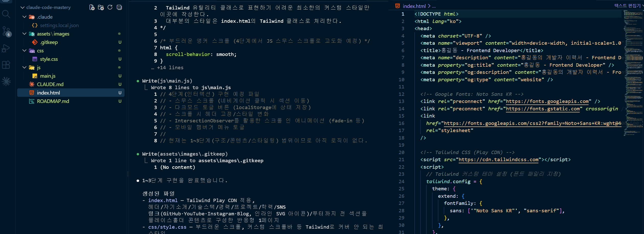This screenshot has height=234, width=644.
Task: Click the HTML5 icon in the editor breadcrumb
Action: pos(398,6)
